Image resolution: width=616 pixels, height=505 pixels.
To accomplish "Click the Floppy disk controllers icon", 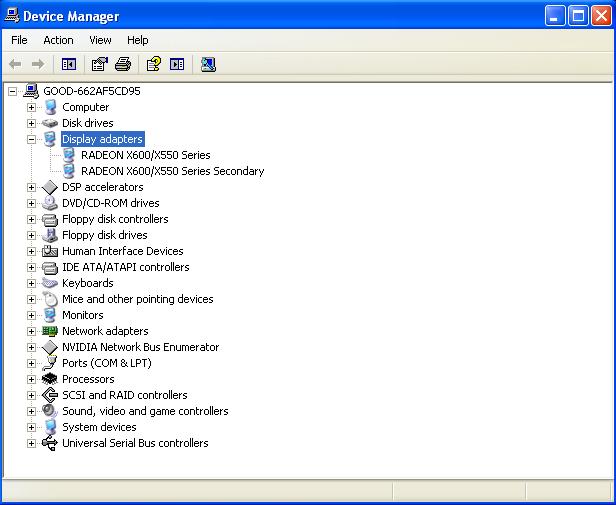I will [x=50, y=219].
